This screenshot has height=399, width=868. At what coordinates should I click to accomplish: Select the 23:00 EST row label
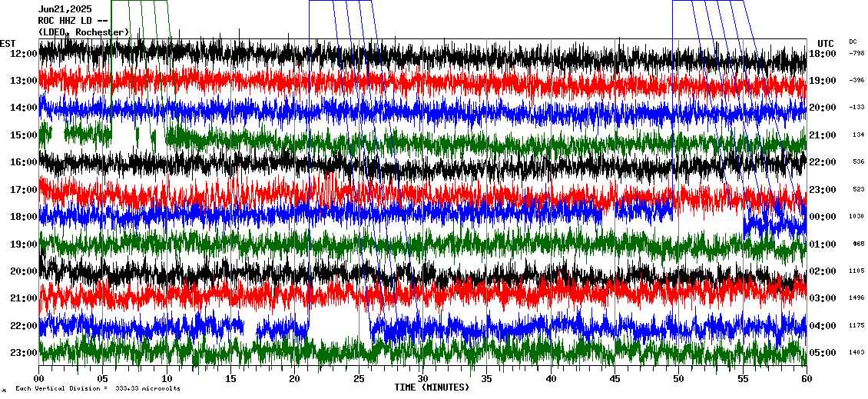coord(24,353)
